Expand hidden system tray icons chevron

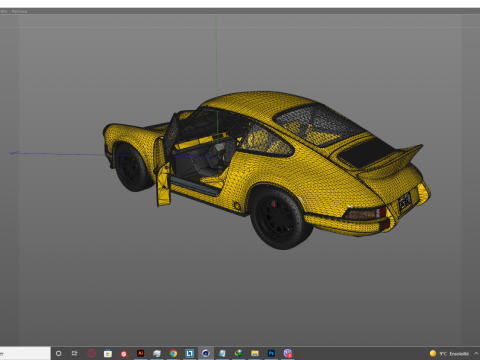pos(476,353)
